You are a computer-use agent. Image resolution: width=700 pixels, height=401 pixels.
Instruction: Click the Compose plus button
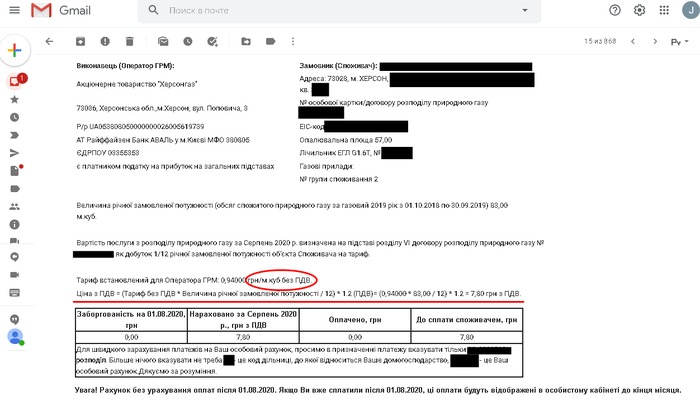point(13,50)
